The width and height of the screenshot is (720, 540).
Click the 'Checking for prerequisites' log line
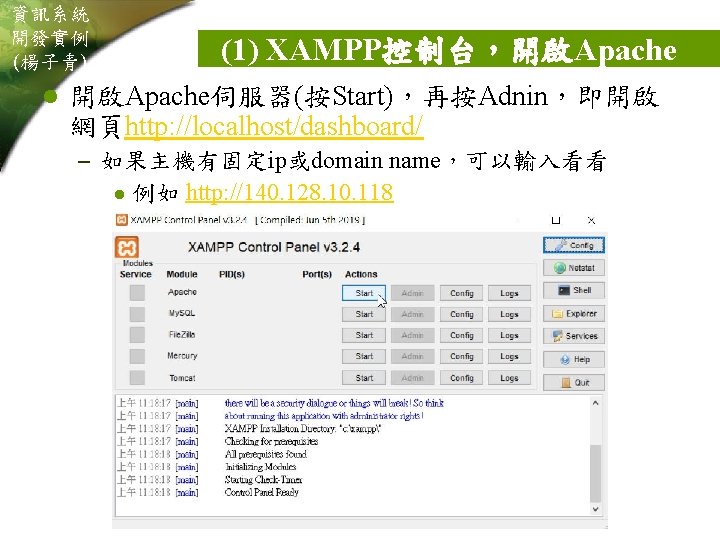(271, 441)
